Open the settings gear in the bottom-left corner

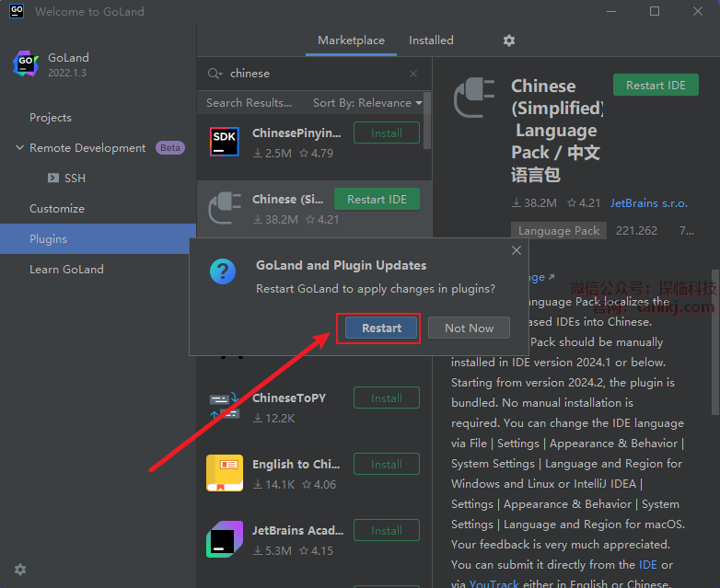[20, 570]
